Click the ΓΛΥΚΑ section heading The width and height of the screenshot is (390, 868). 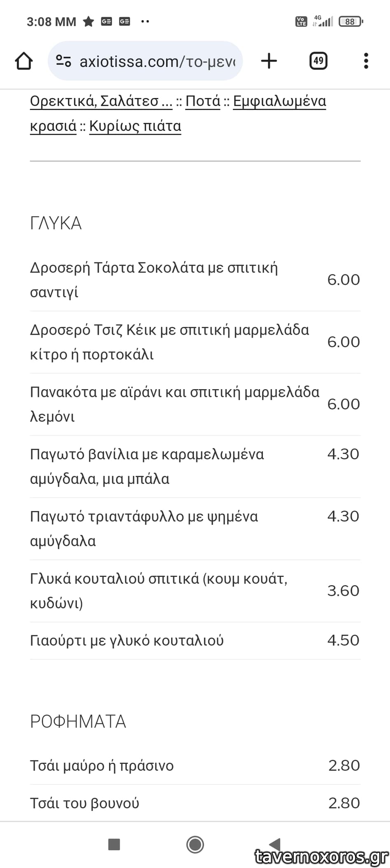56,224
